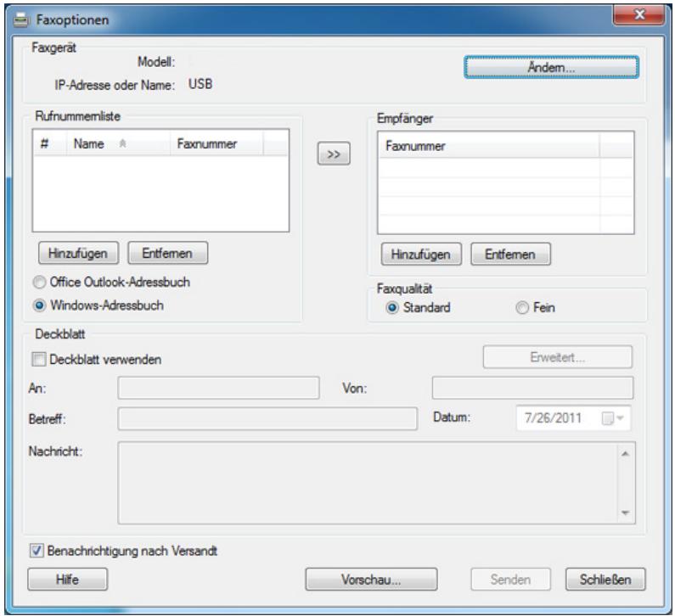675x616 pixels.
Task: Open Hilfe for fax options
Action: [68, 580]
